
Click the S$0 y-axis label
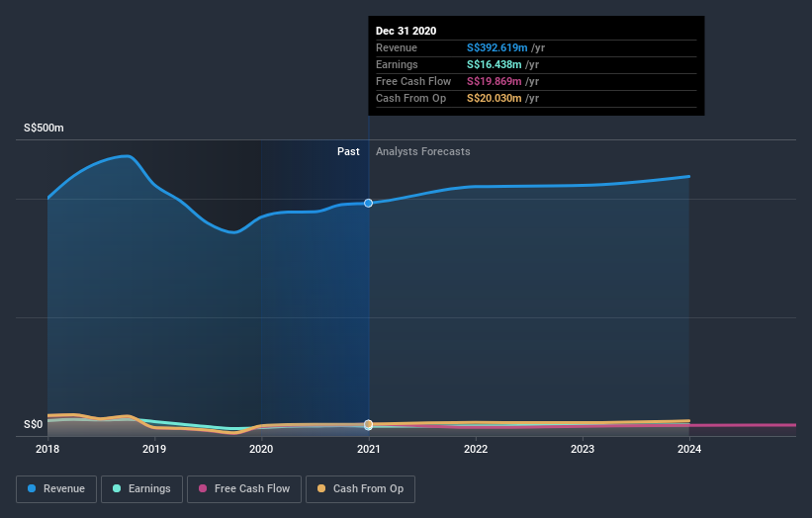34,424
